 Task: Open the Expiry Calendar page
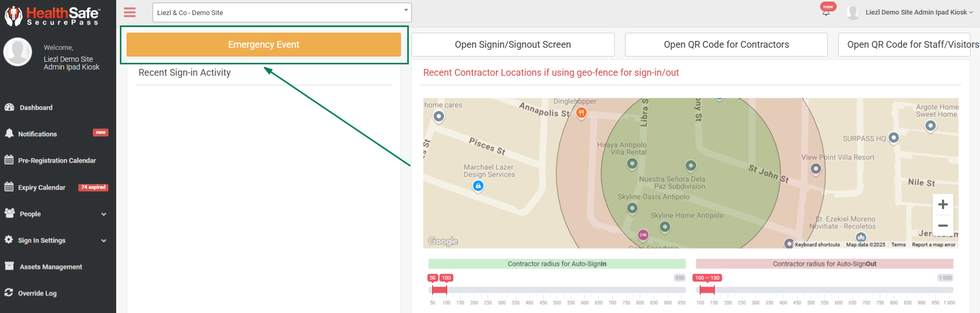(42, 187)
